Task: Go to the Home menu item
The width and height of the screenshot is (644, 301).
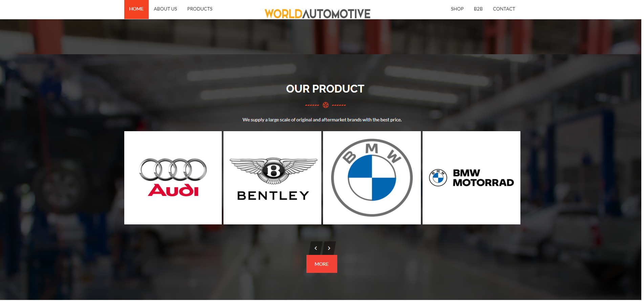Action: (x=136, y=9)
